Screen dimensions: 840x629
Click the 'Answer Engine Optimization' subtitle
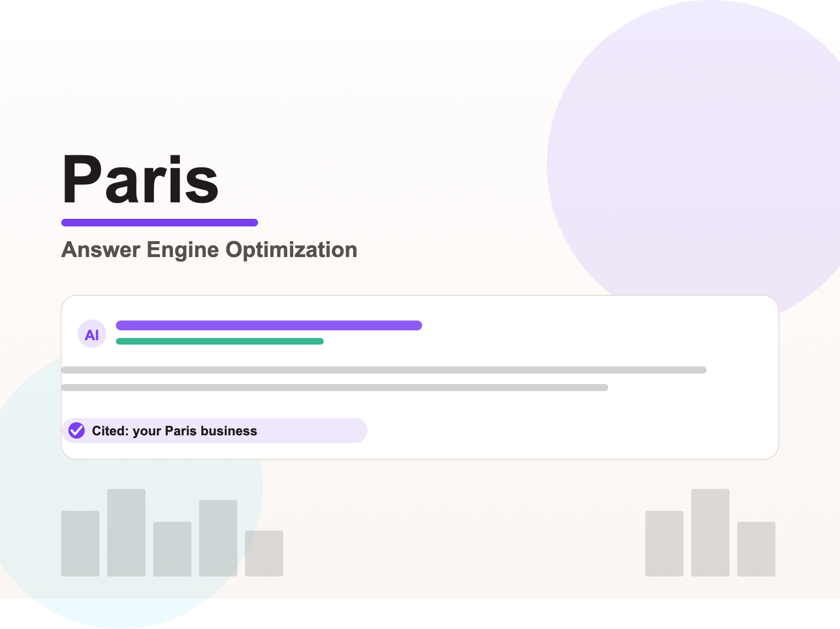click(209, 249)
